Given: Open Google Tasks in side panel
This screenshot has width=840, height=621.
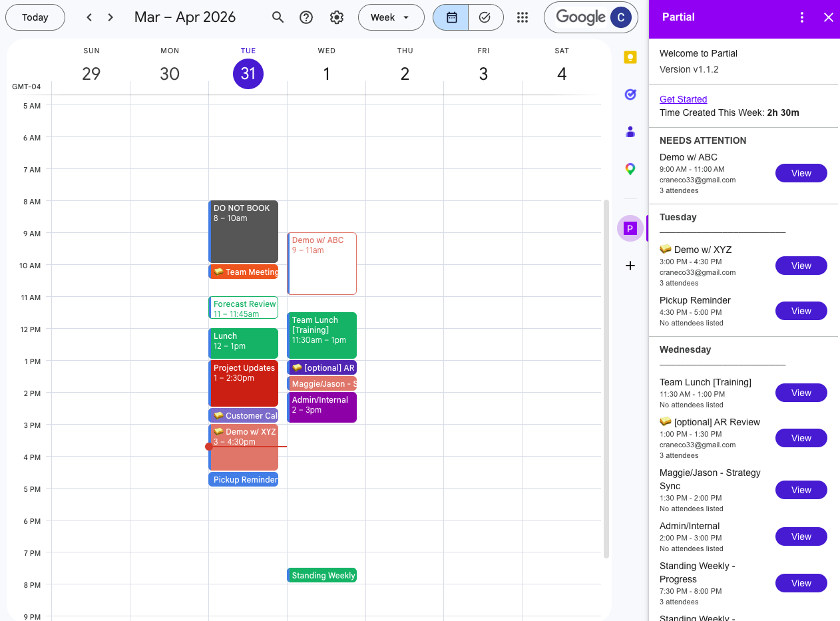Looking at the screenshot, I should [x=630, y=95].
